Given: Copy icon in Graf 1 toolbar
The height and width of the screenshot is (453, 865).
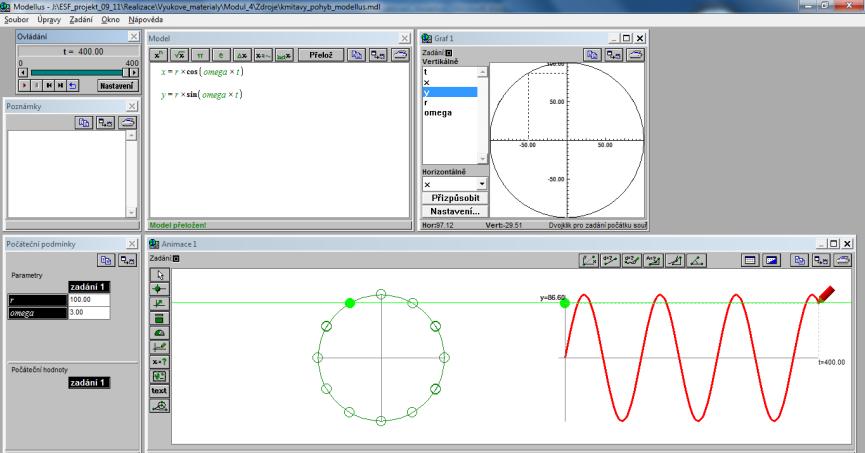Looking at the screenshot, I should pyautogui.click(x=592, y=55).
